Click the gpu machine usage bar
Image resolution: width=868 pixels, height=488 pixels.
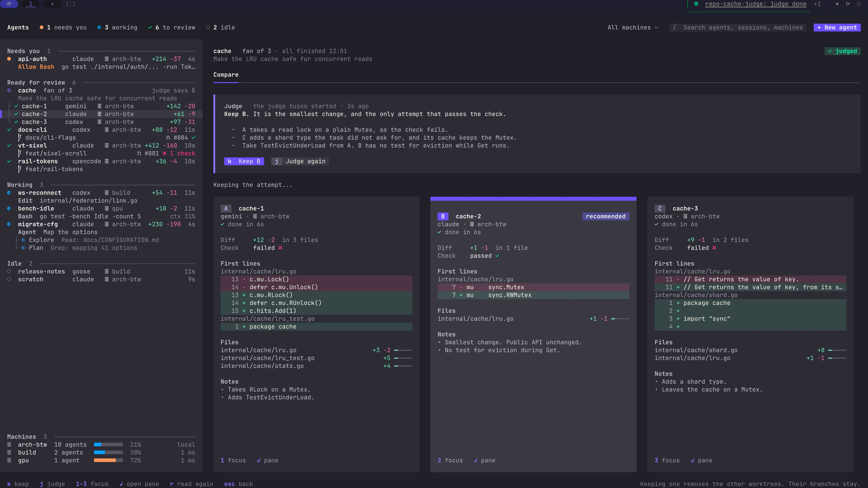pos(108,460)
